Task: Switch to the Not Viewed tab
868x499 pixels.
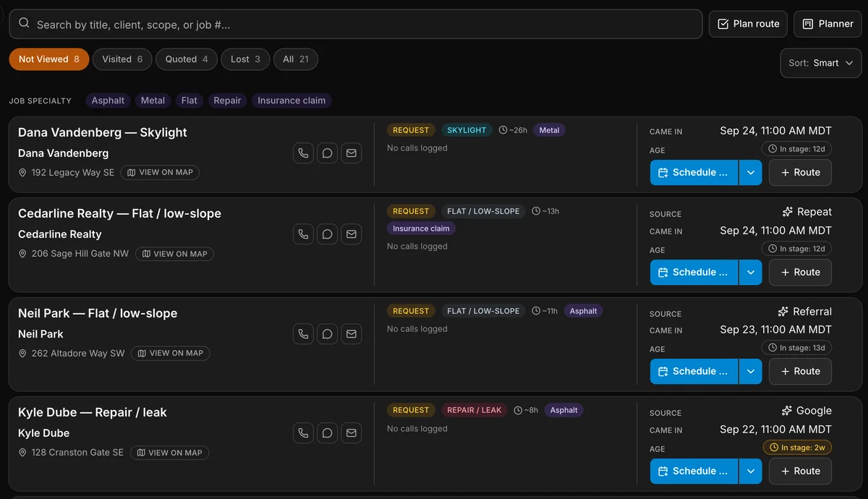Action: coord(49,59)
